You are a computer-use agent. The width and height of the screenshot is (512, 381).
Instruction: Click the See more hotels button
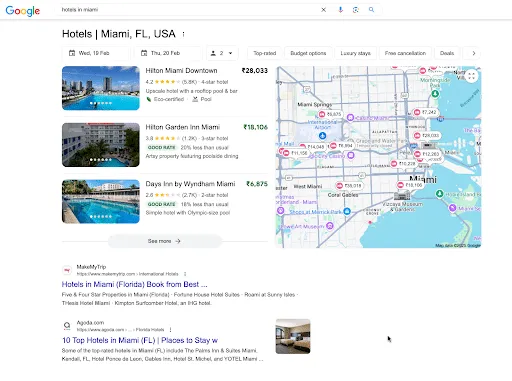(165, 241)
